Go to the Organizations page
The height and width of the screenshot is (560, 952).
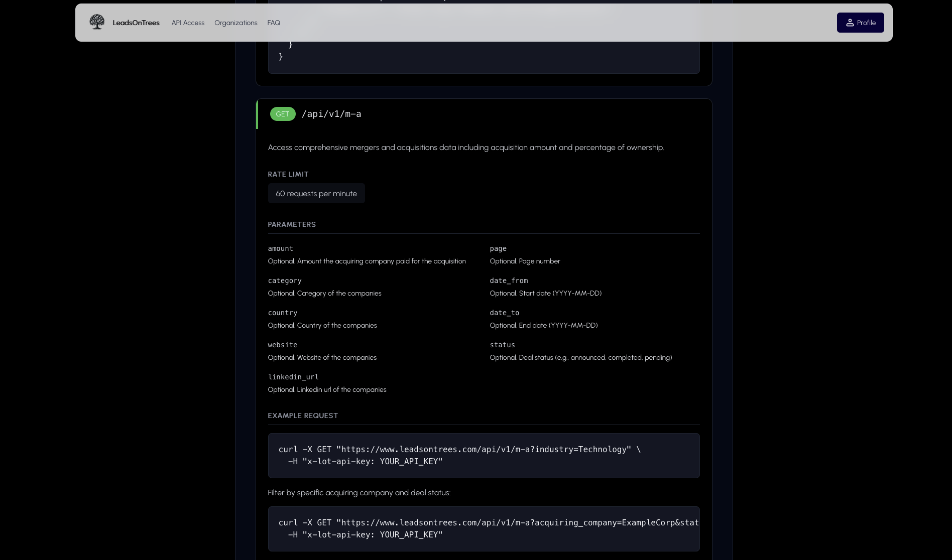pyautogui.click(x=235, y=23)
